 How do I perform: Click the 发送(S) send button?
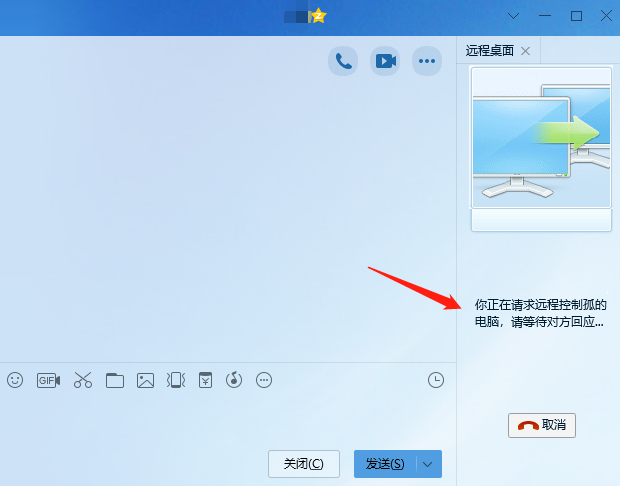(x=385, y=464)
